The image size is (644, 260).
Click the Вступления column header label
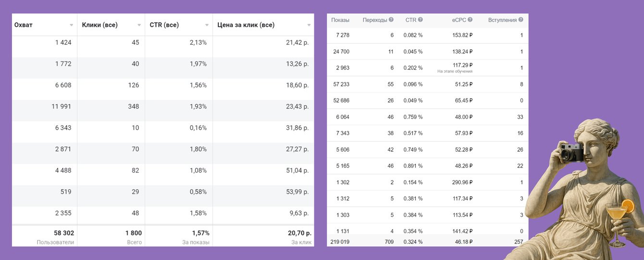[502, 20]
